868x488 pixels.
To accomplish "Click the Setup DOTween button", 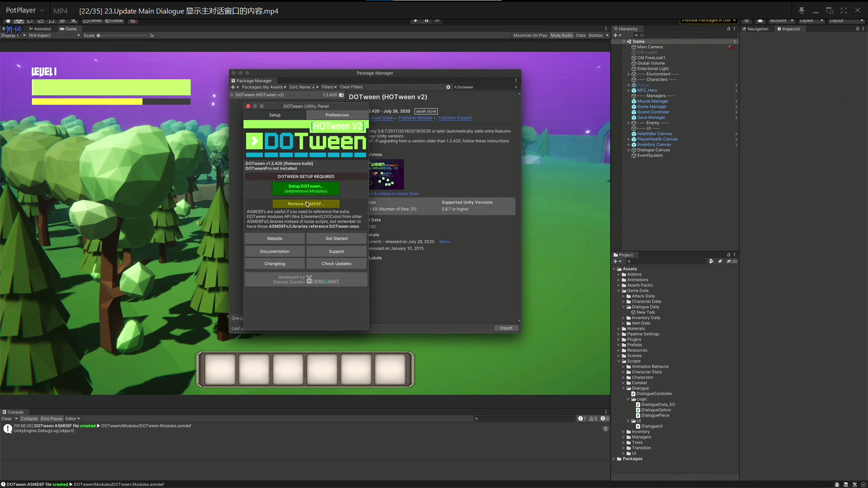I will (x=306, y=188).
